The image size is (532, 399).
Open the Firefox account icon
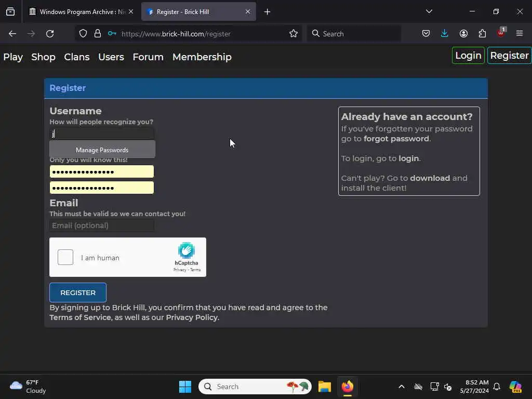click(463, 34)
